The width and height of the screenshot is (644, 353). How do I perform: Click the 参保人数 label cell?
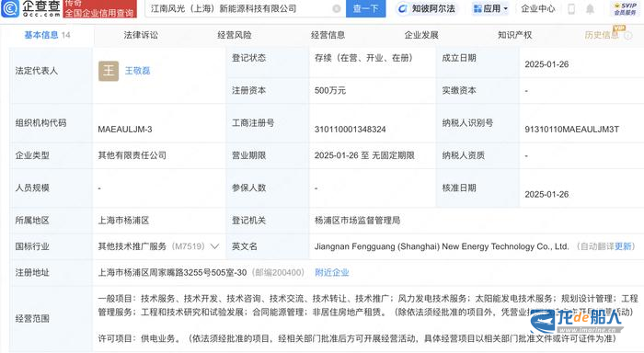pos(268,188)
